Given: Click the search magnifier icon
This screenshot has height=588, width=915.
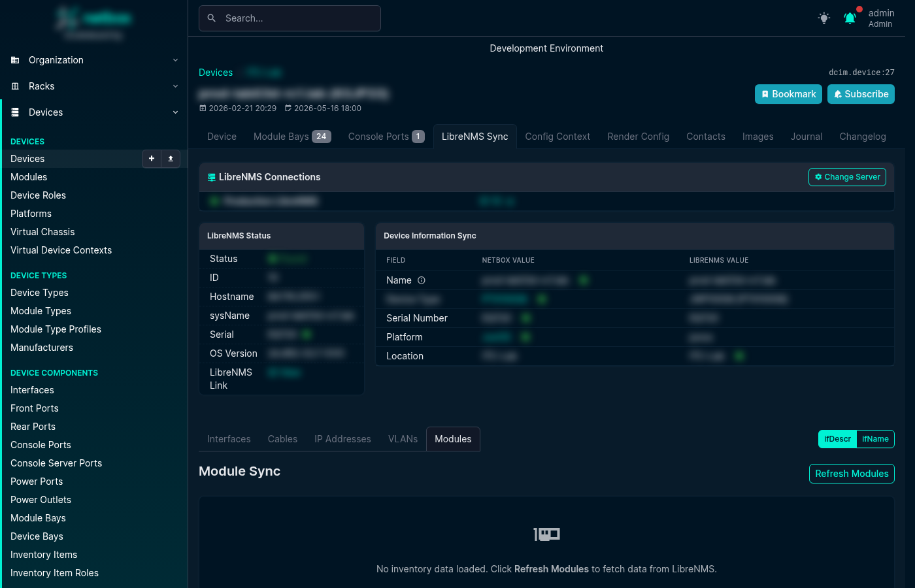Looking at the screenshot, I should (212, 18).
